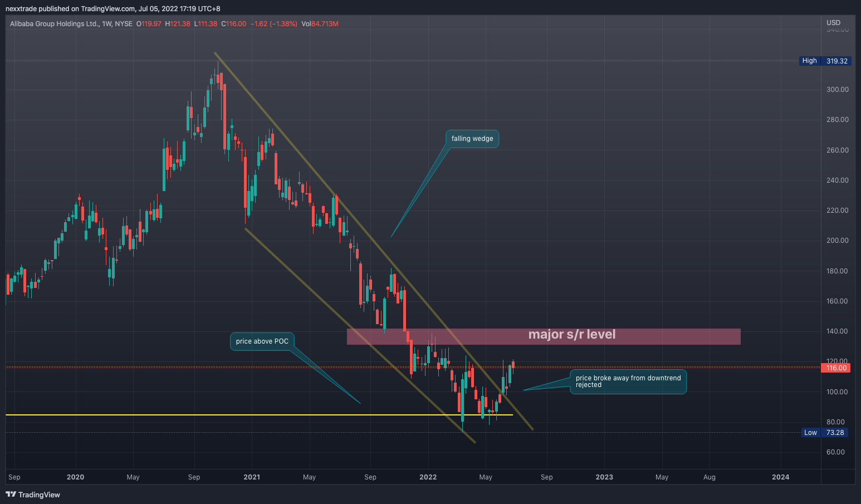Viewport: 861px width, 504px height.
Task: Click the nexxtrade published header text
Action: tap(113, 9)
